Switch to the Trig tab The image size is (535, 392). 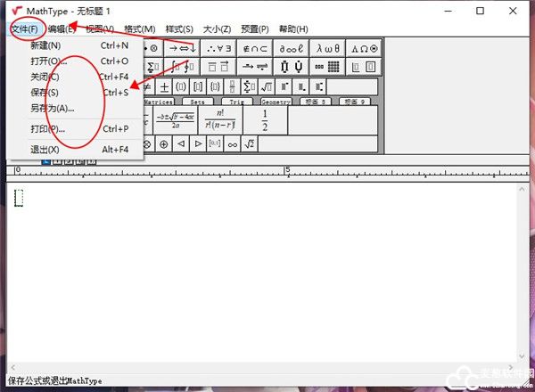236,102
